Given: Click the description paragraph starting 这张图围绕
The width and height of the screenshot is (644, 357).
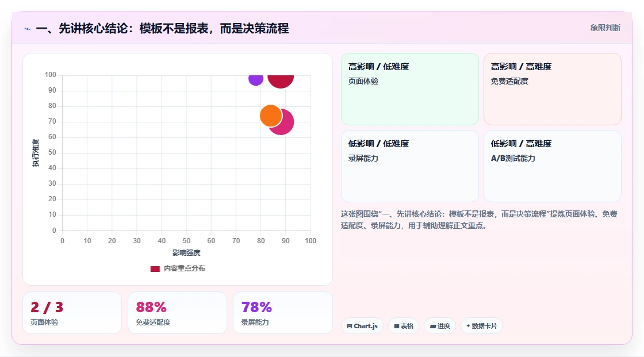Looking at the screenshot, I should pyautogui.click(x=479, y=220).
